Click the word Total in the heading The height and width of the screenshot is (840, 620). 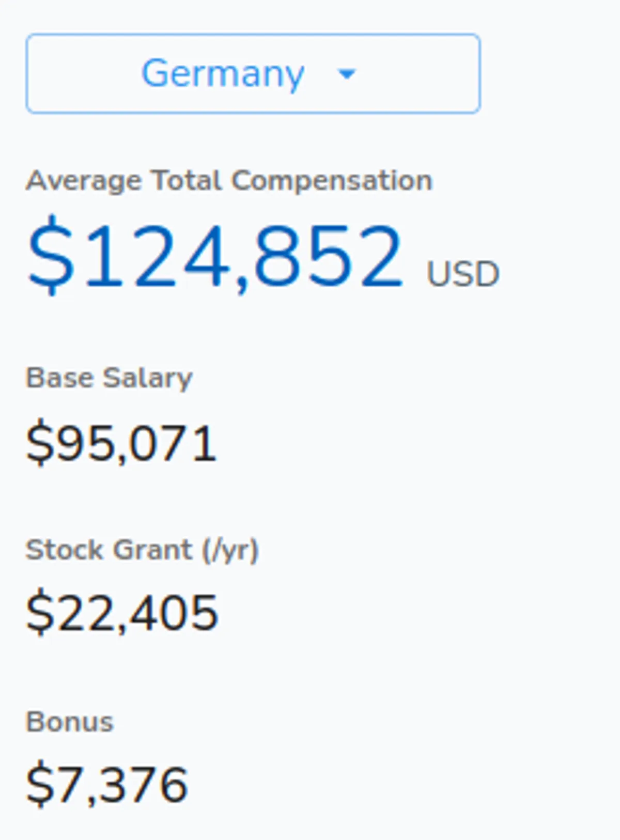(186, 181)
